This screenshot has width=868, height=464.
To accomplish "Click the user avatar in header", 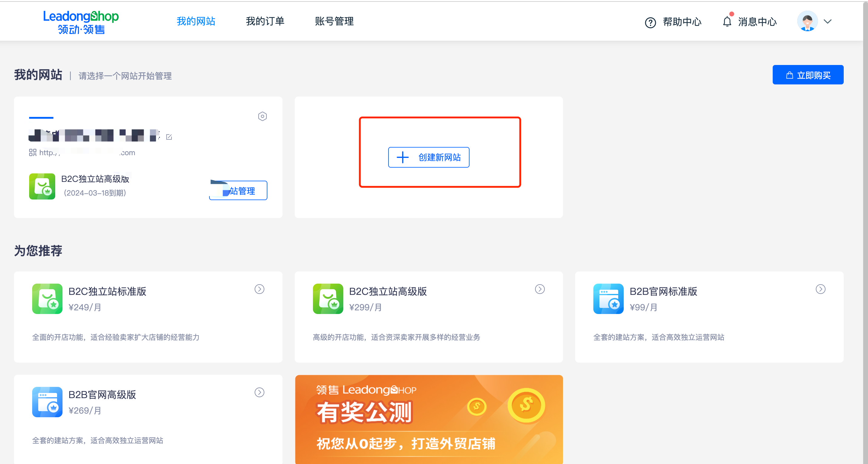I will pos(807,21).
